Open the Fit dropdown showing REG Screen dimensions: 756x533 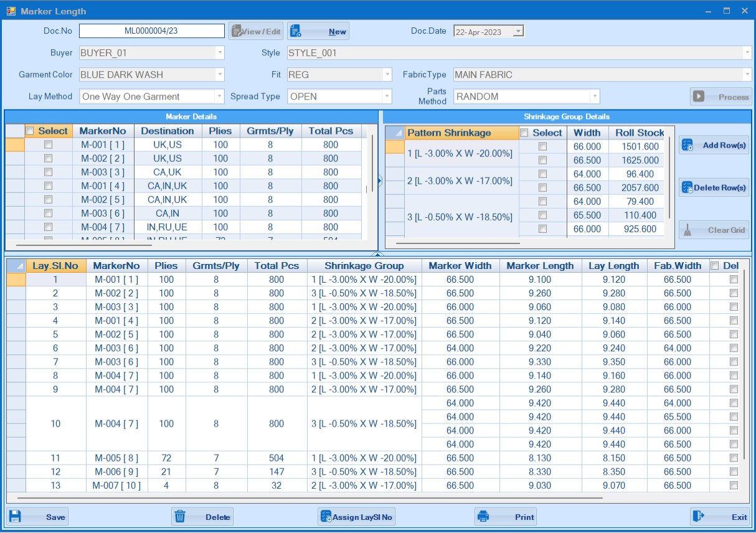pyautogui.click(x=387, y=75)
